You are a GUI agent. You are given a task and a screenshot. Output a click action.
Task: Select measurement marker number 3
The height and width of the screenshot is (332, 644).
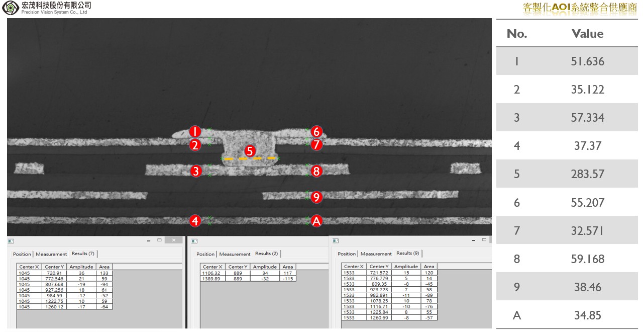point(196,171)
